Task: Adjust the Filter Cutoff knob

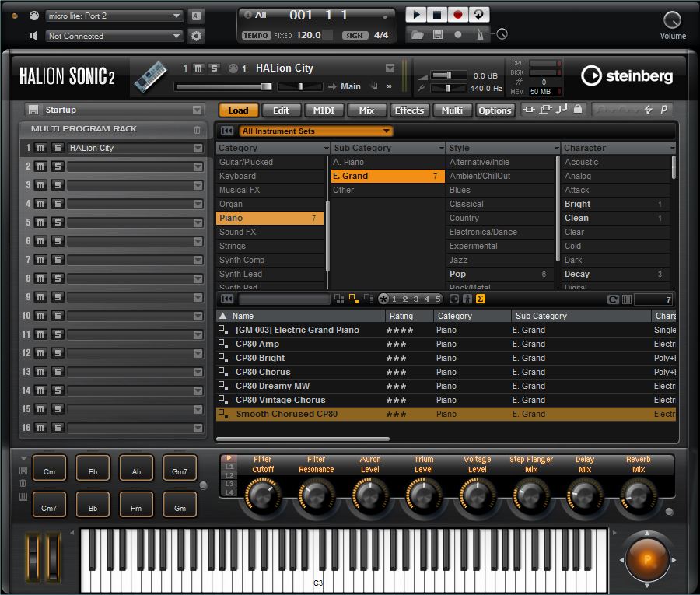Action: click(263, 494)
